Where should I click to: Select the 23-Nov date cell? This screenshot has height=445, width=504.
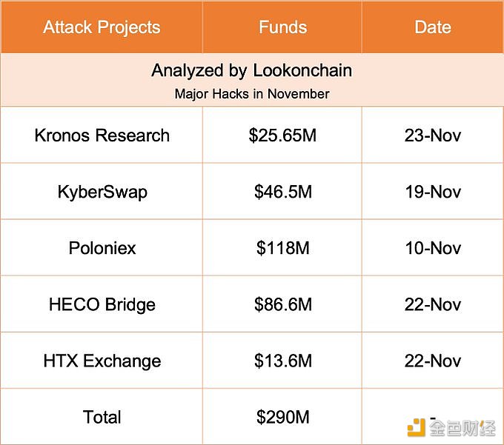coord(433,135)
